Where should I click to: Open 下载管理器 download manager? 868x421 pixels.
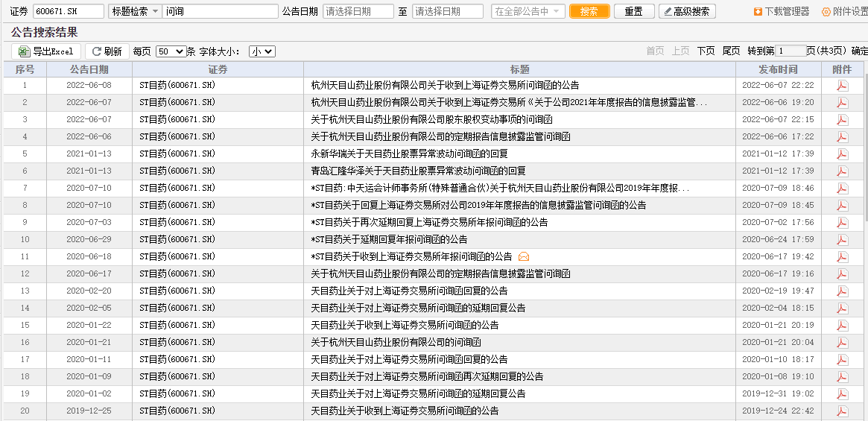782,11
